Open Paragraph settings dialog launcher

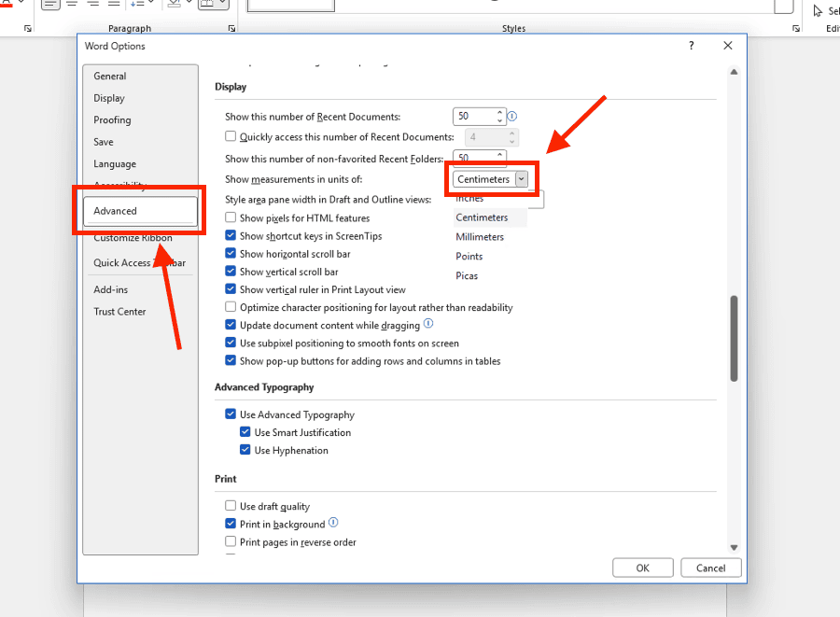pyautogui.click(x=232, y=28)
